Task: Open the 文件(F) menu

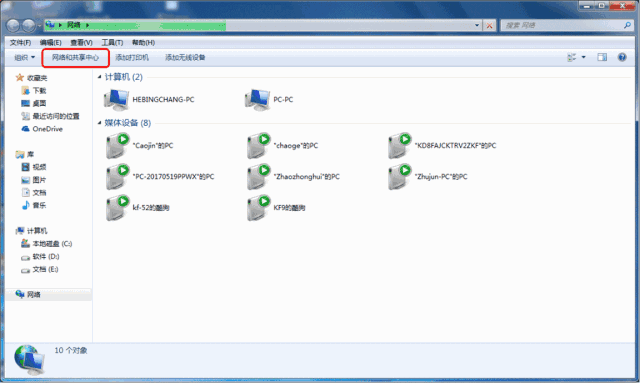Action: tap(20, 42)
